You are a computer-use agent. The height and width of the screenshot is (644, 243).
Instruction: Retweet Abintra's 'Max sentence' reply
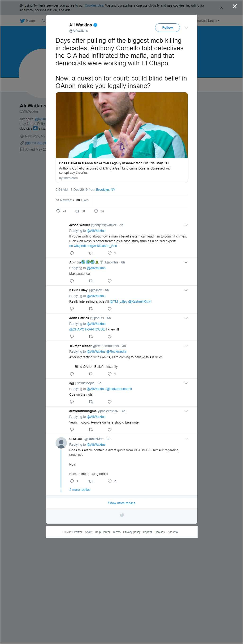point(91,281)
